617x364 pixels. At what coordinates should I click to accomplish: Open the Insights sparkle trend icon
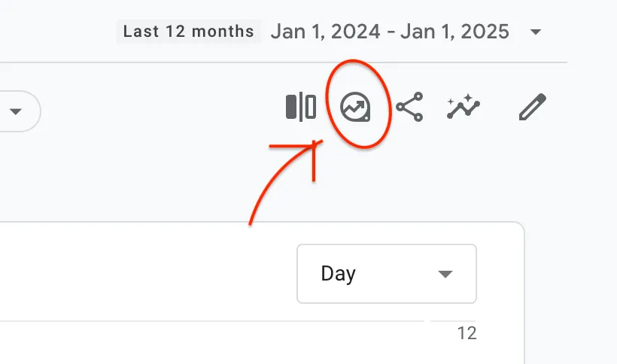pos(464,108)
